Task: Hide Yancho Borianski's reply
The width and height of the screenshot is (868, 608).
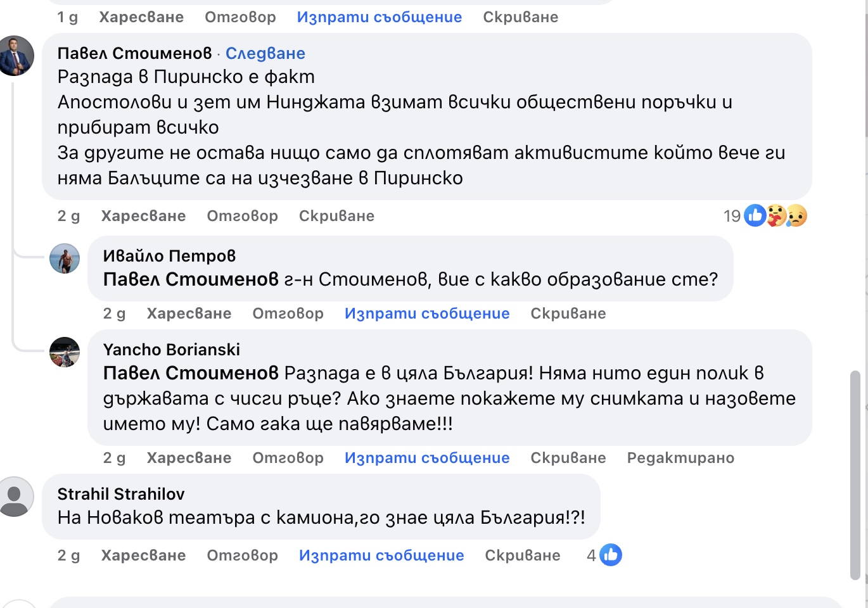Action: (x=568, y=458)
